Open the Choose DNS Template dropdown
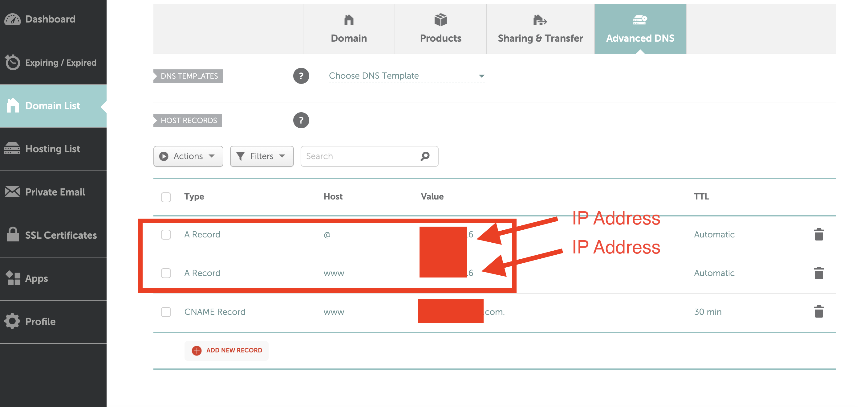Screen dimensions: 868x407 404,76
